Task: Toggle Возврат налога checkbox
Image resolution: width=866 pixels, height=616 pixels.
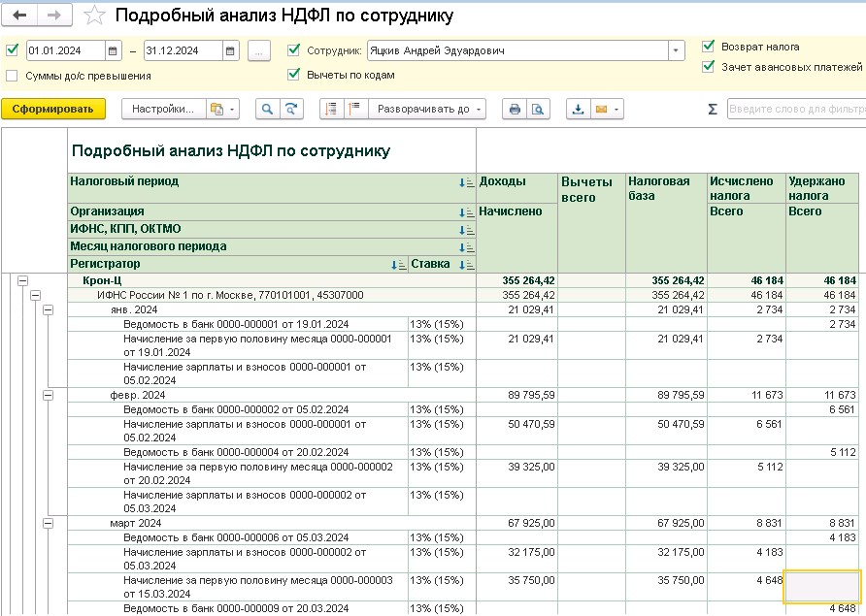Action: (708, 47)
